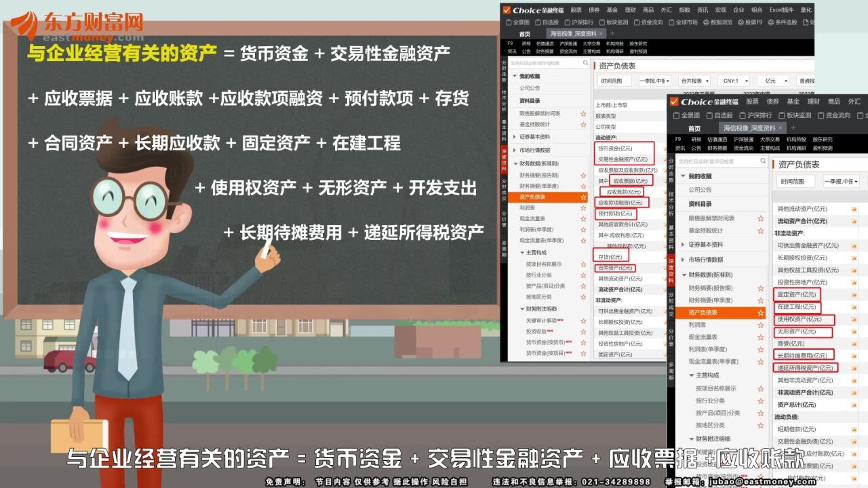Open 股东研究 link in rear window
Image resolution: width=868 pixels, height=488 pixels.
coord(638,43)
